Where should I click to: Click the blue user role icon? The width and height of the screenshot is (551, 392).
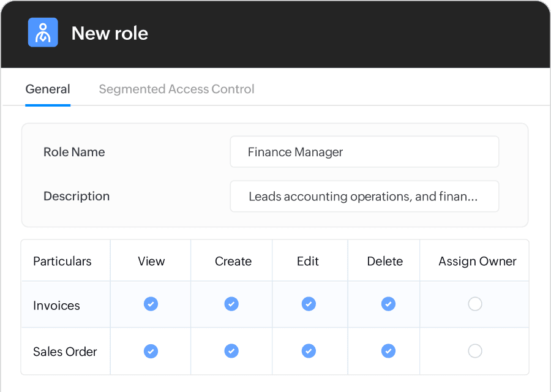point(43,32)
